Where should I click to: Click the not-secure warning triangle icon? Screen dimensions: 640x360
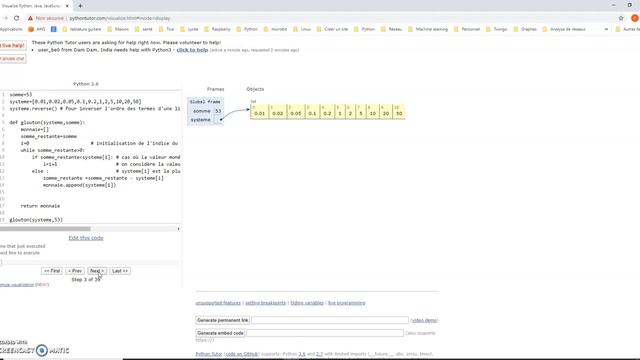pyautogui.click(x=30, y=18)
